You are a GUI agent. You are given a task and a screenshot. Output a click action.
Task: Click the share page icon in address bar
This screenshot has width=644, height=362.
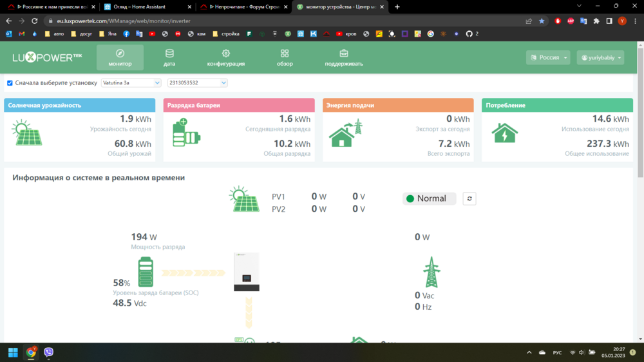[529, 21]
